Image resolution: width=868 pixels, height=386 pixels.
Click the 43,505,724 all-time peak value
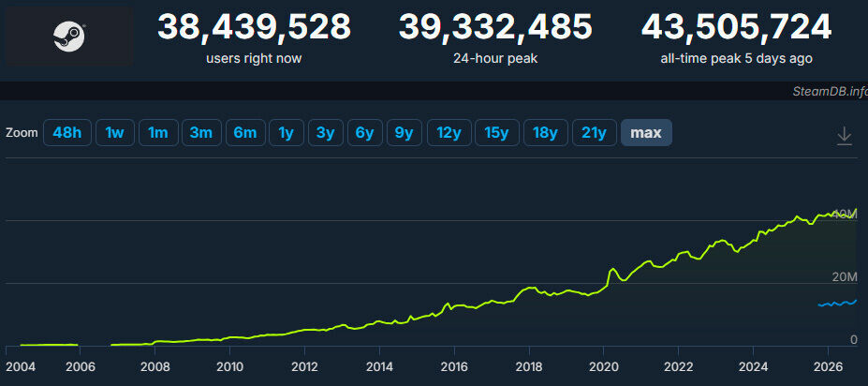click(736, 26)
